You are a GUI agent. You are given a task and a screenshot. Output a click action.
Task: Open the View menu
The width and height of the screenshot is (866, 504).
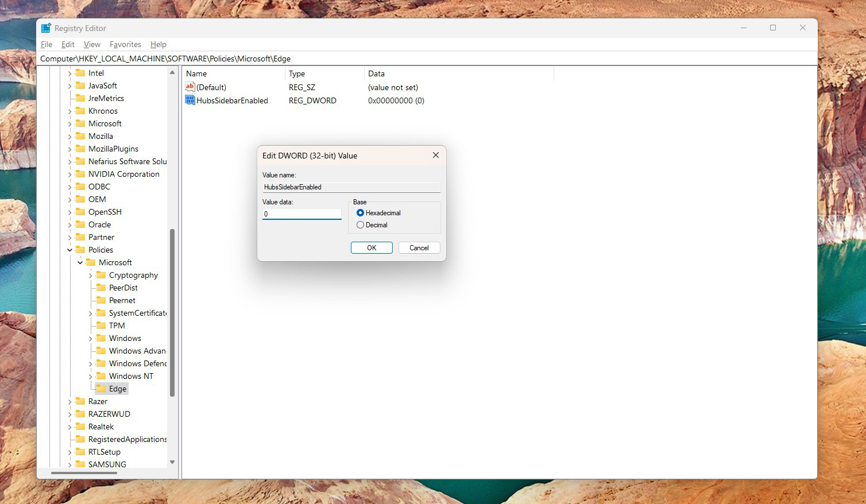coord(92,44)
